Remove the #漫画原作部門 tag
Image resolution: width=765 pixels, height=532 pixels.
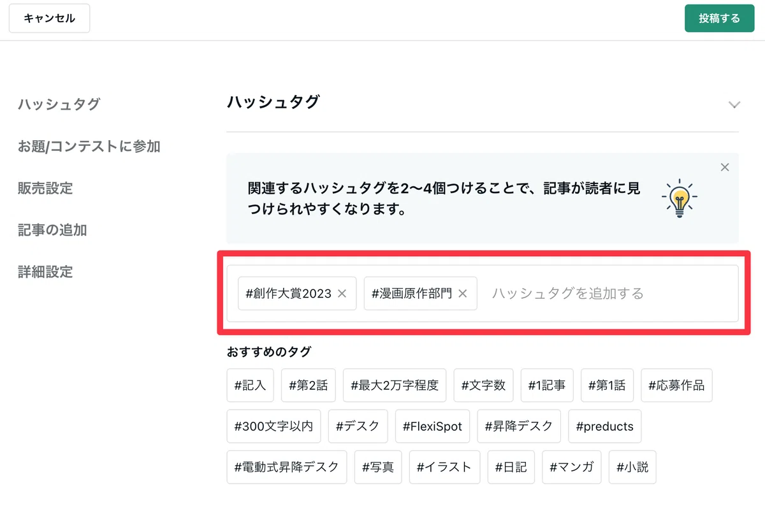tap(463, 294)
